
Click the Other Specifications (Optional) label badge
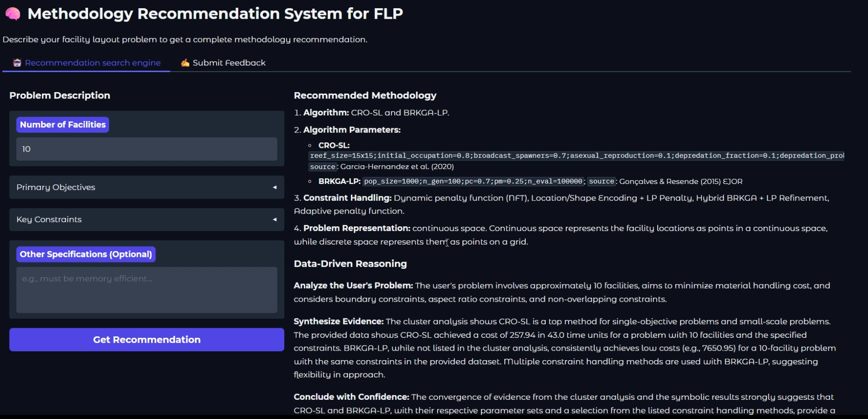pyautogui.click(x=86, y=254)
